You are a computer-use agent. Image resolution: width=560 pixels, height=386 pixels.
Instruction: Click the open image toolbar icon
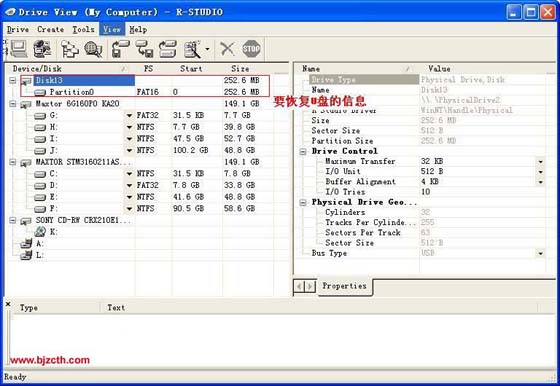pos(120,49)
